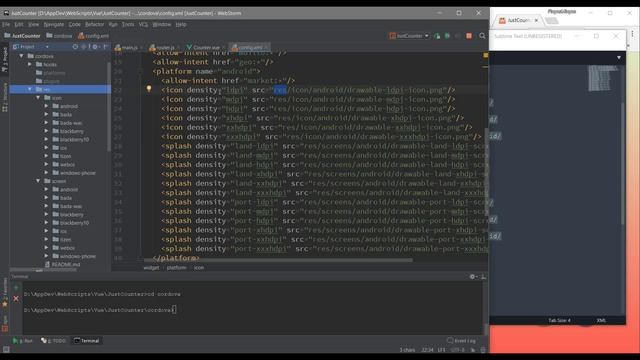Open README.md in the project tree
Image resolution: width=640 pixels, height=360 pixels.
point(62,264)
